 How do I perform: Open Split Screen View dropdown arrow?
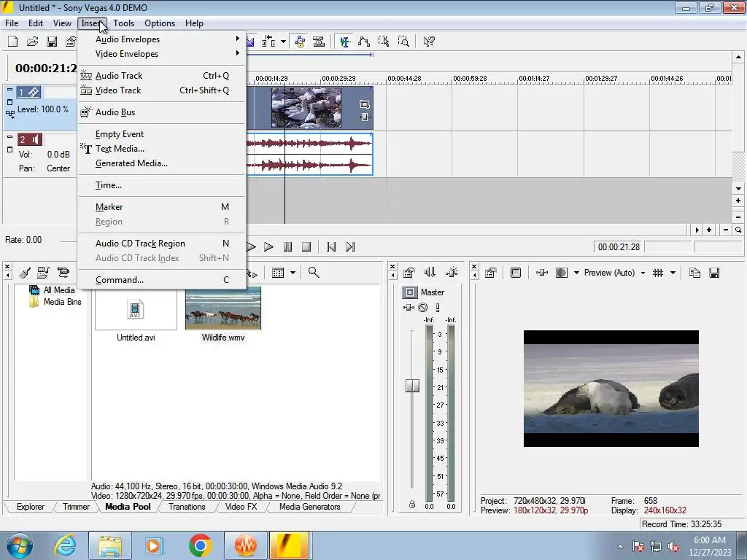tap(576, 273)
